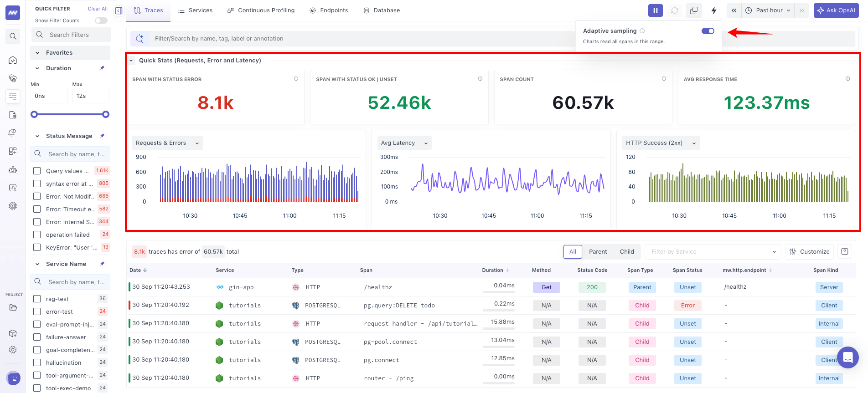
Task: Open the search icon in the left sidebar
Action: [13, 36]
